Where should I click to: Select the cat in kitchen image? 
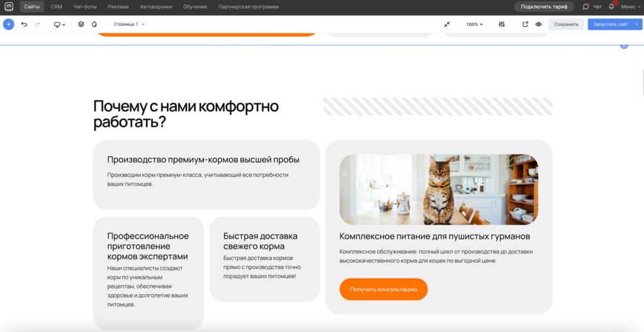coord(438,190)
